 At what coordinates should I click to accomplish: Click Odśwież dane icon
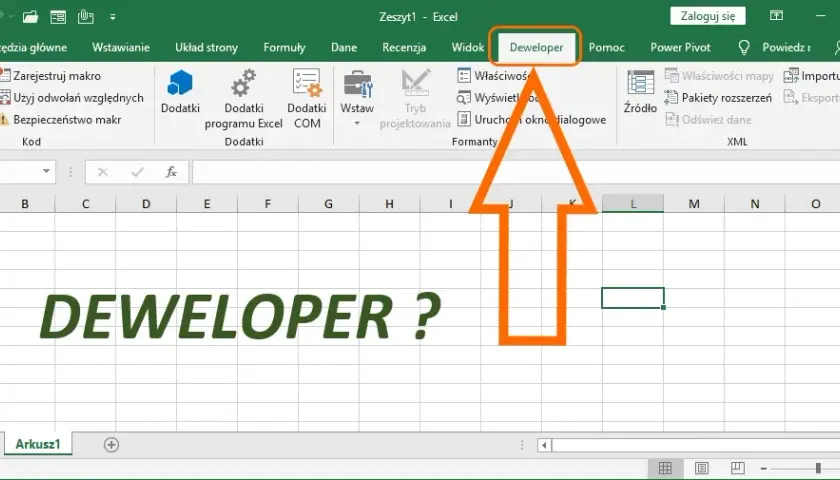(672, 119)
